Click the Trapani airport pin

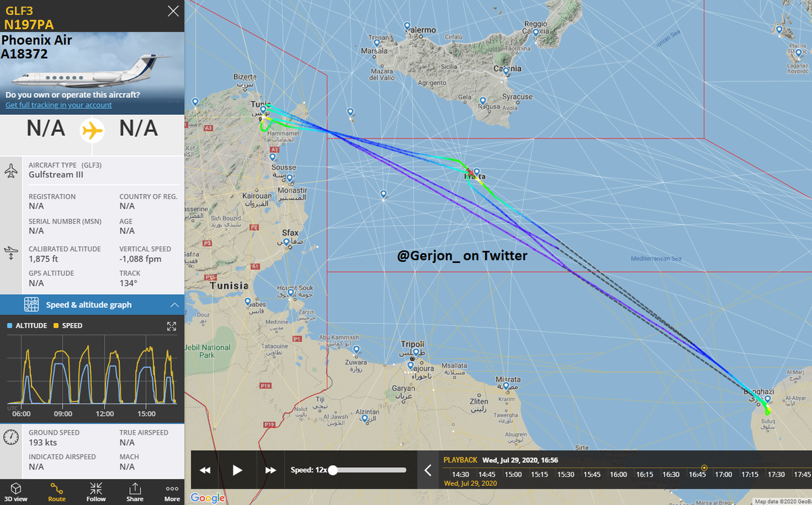[x=377, y=43]
